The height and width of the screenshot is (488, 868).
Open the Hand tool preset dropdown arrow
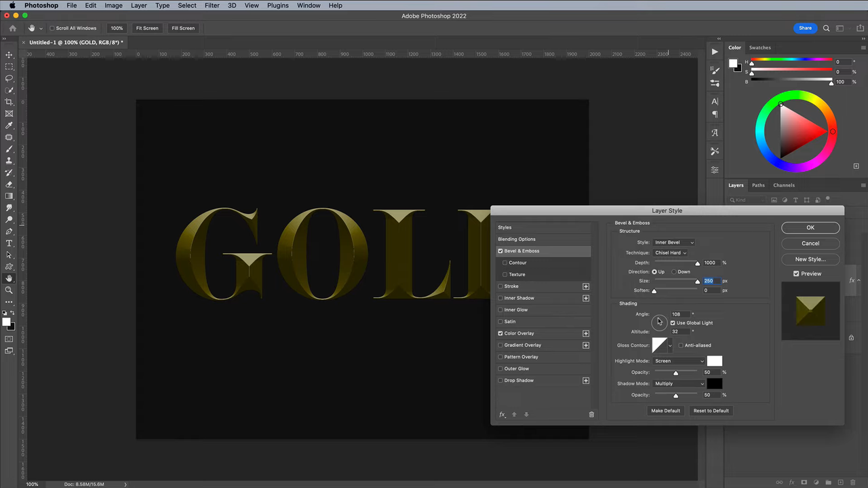[41, 29]
